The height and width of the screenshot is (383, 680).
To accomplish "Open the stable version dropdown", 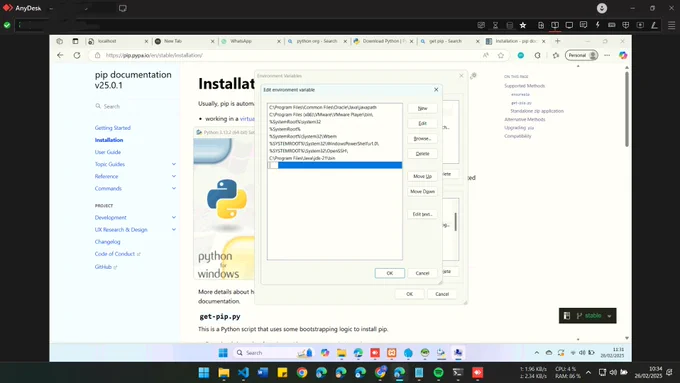I will (x=588, y=316).
